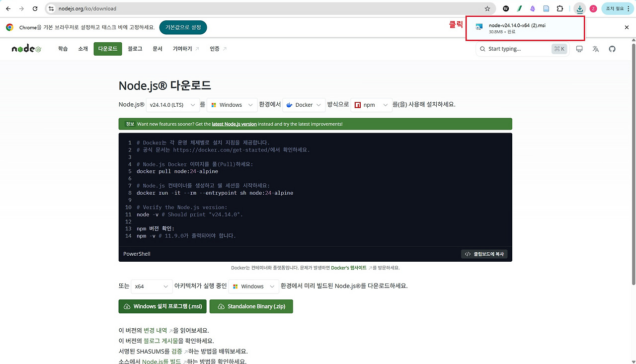
Task: Click the Node.js logo
Action: coord(26,49)
